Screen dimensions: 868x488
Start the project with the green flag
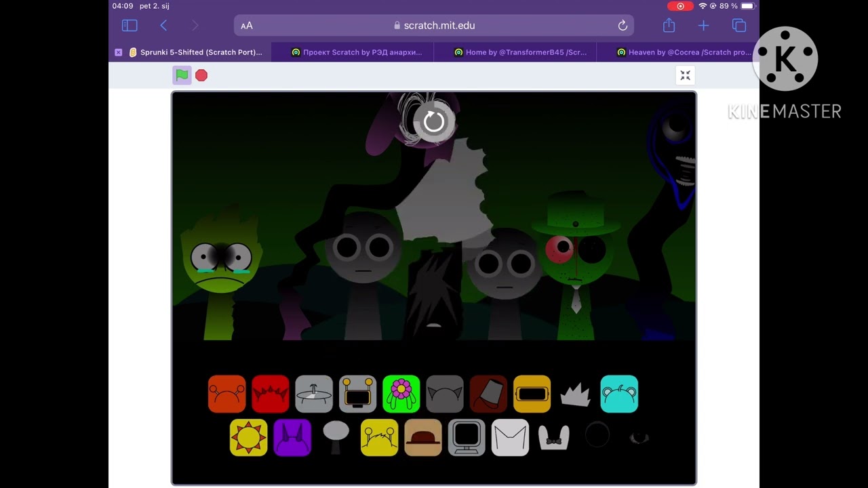pos(182,75)
